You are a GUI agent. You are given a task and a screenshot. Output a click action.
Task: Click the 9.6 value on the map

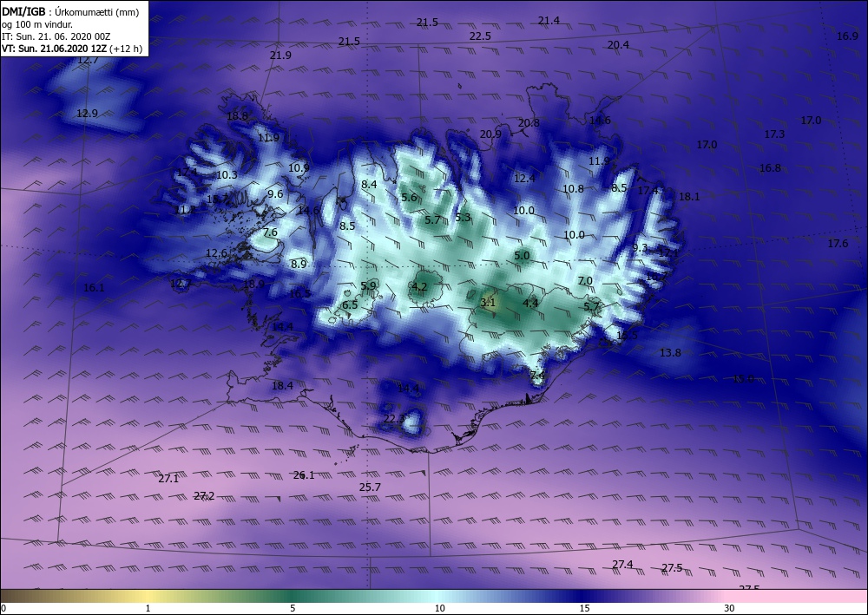pyautogui.click(x=275, y=193)
